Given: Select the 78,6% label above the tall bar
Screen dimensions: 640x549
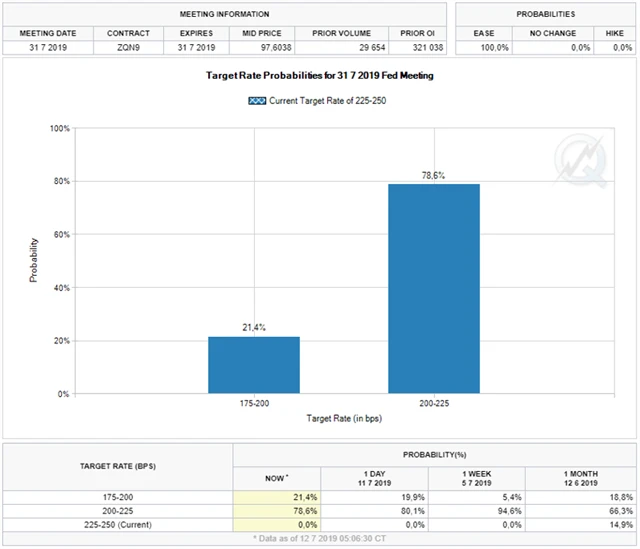Looking at the screenshot, I should click(x=433, y=175).
